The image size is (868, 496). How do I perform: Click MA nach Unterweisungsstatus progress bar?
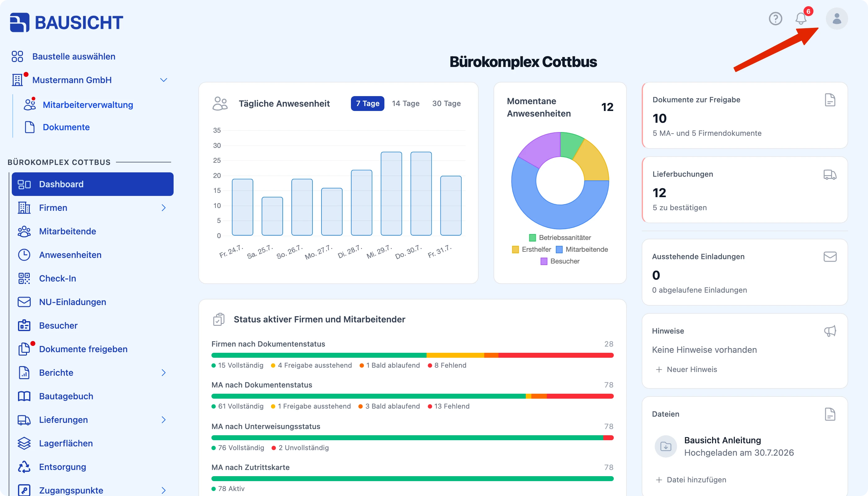tap(412, 438)
